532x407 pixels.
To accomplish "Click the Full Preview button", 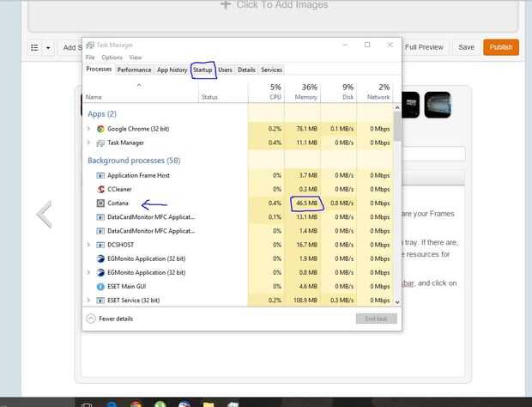I will coord(424,47).
